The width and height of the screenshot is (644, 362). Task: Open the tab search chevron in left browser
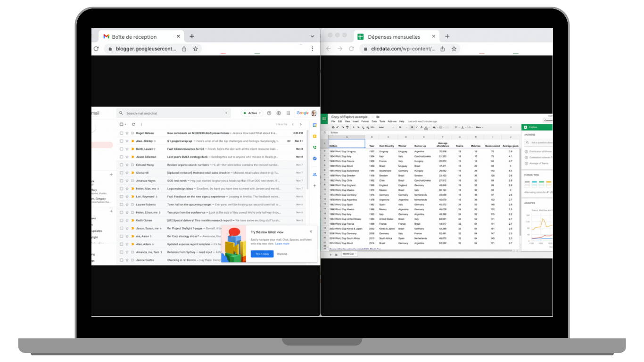tap(312, 36)
